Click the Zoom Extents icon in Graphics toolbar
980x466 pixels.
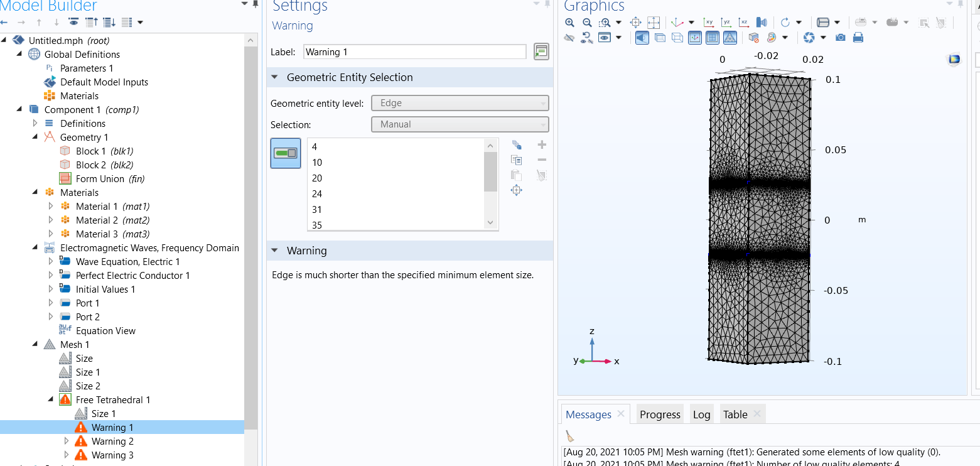tap(654, 23)
